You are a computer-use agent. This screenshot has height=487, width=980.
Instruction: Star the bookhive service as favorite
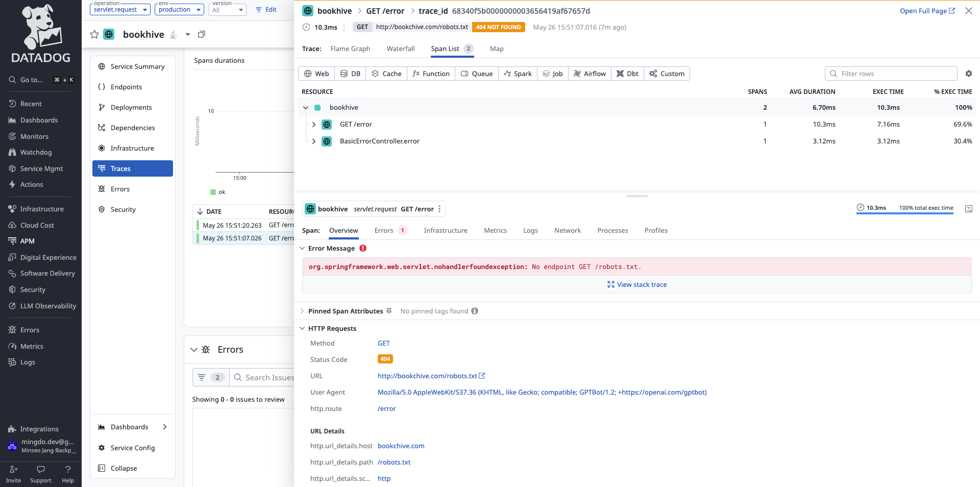tap(94, 34)
